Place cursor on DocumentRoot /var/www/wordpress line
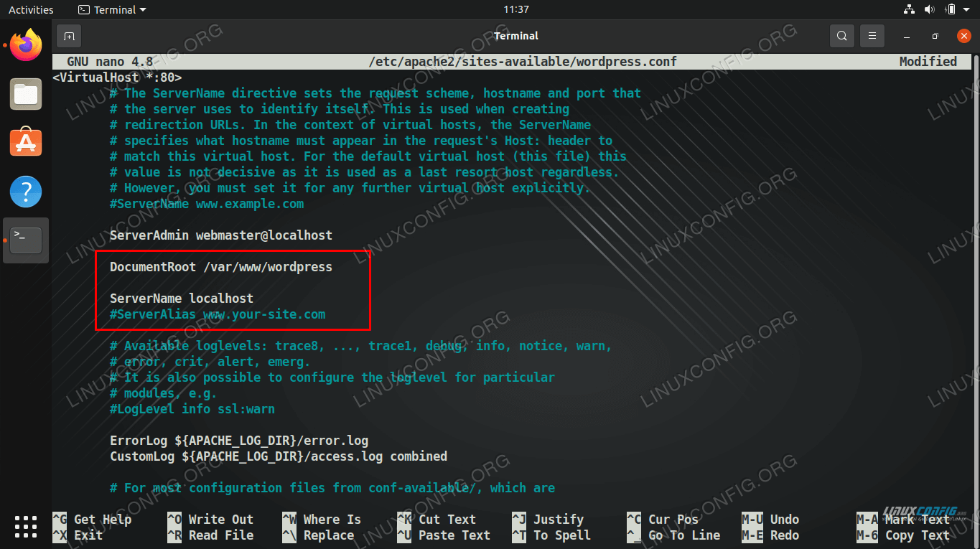Screen dimensions: 980x549 [x=221, y=267]
